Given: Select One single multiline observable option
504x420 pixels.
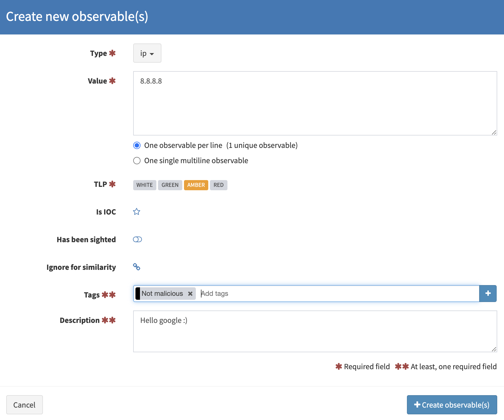Looking at the screenshot, I should (137, 161).
